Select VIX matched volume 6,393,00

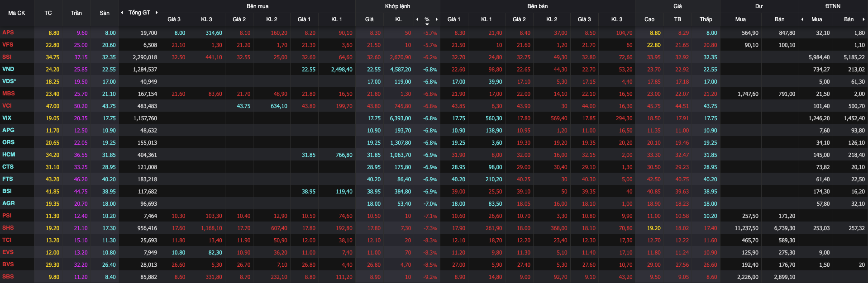(401, 118)
